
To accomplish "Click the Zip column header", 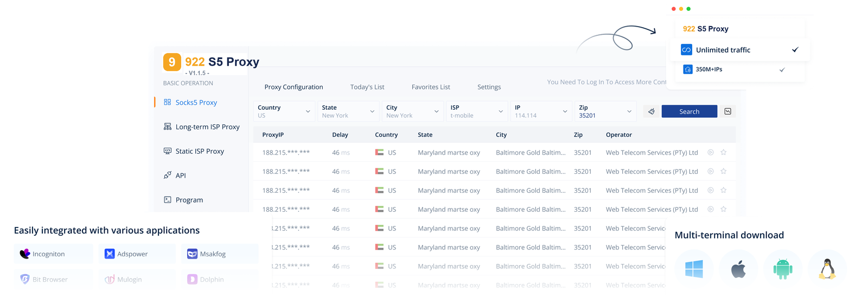I will click(578, 135).
